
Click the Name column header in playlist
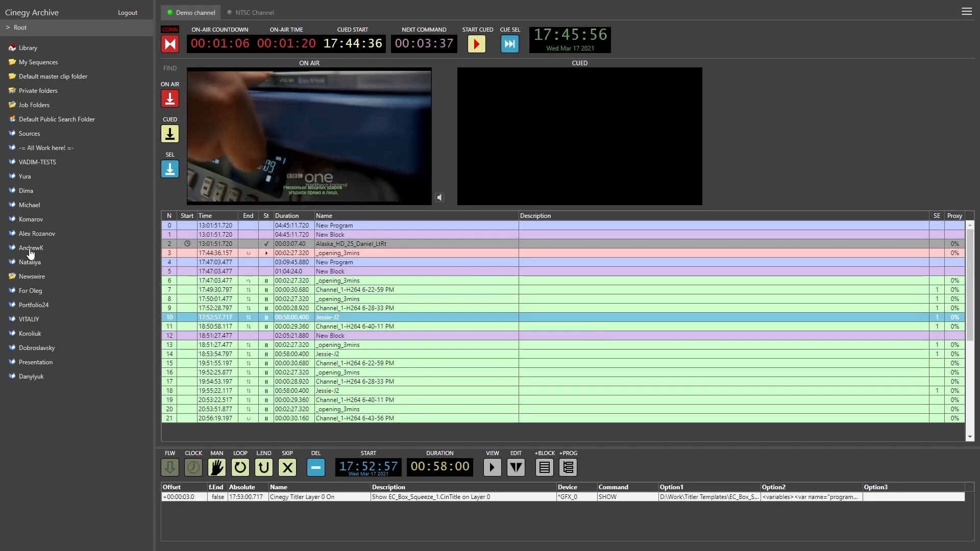(x=416, y=216)
